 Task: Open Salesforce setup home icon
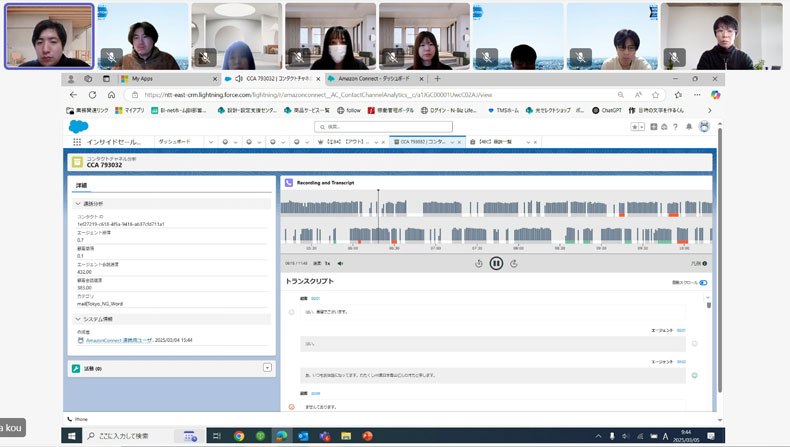[664, 126]
